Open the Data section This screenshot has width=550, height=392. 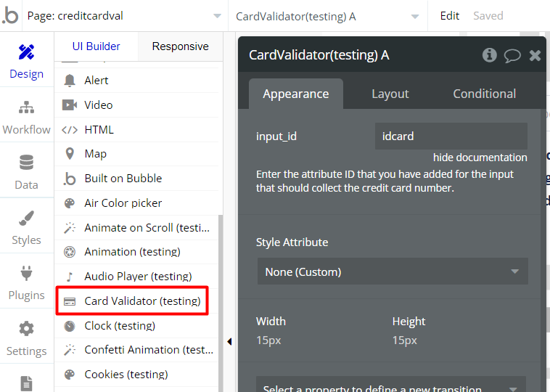coord(26,172)
